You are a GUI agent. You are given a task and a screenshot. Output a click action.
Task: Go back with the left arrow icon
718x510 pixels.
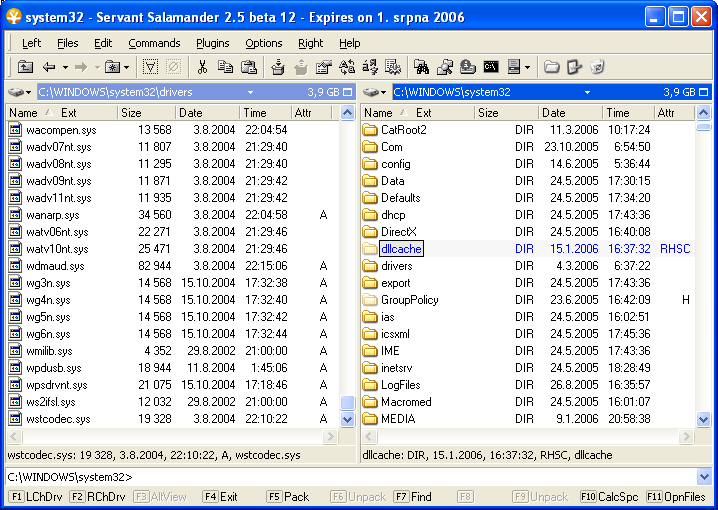49,67
